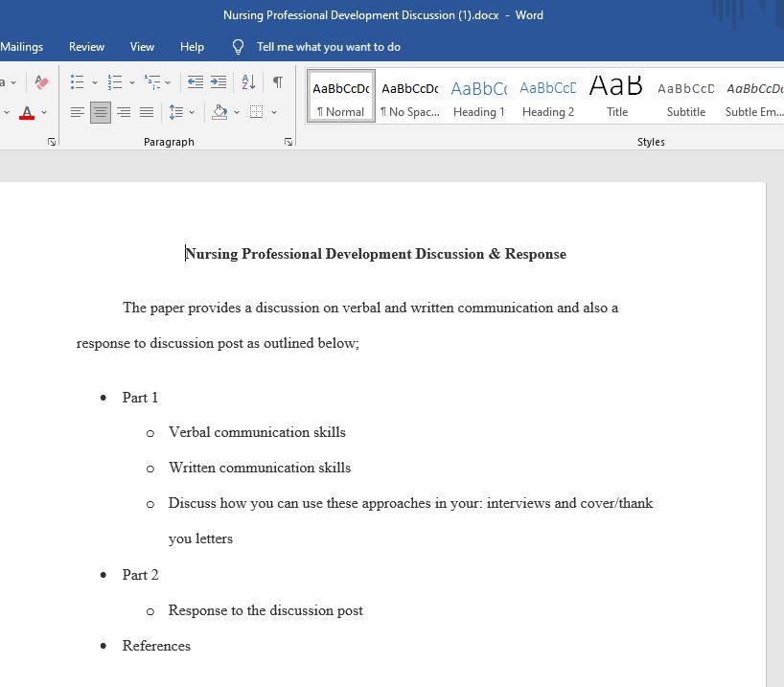Click the document title 'Nursing Professional Development Discussion & Response'
Screen dimensions: 784x687
[x=376, y=254]
